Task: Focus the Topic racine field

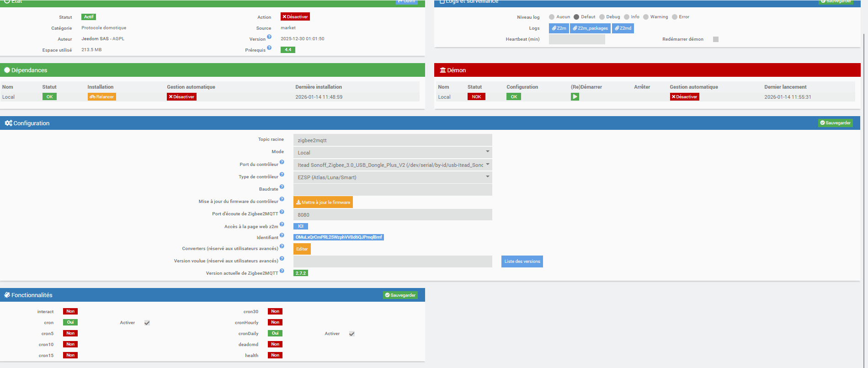Action: pos(393,140)
